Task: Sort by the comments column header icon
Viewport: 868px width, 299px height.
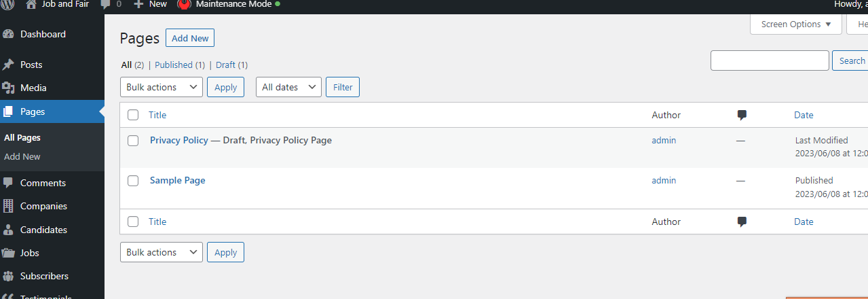Action: coord(742,115)
